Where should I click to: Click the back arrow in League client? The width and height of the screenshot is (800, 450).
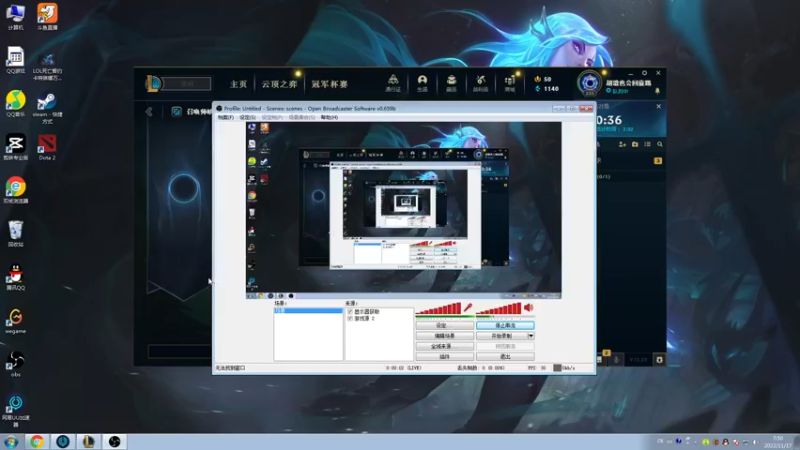point(149,111)
